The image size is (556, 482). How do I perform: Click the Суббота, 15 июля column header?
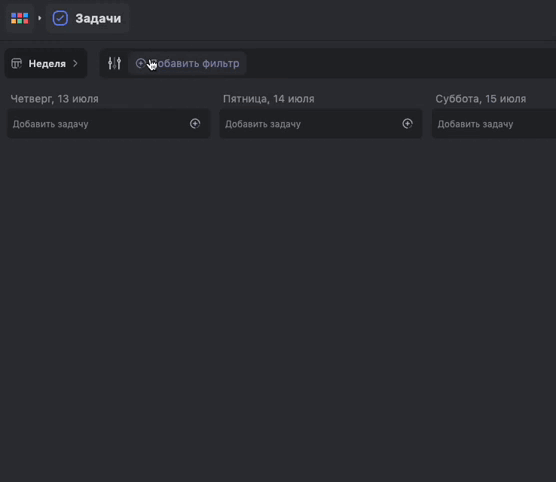tap(480, 99)
